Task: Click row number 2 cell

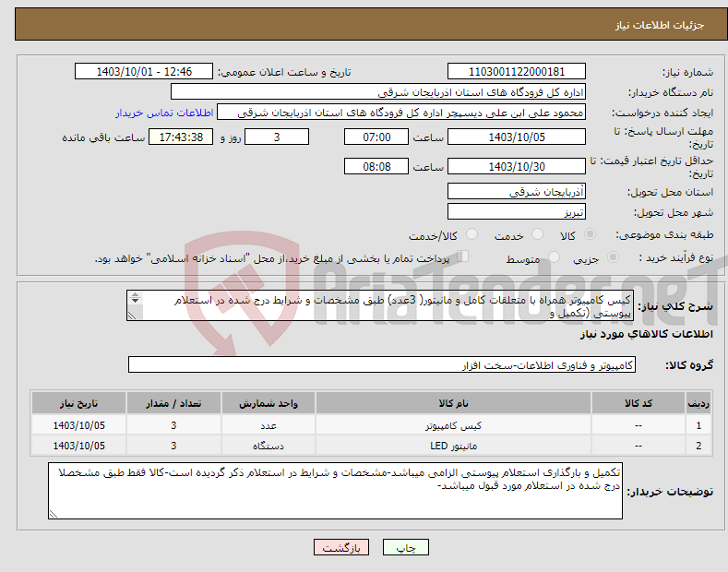Action: click(x=698, y=446)
